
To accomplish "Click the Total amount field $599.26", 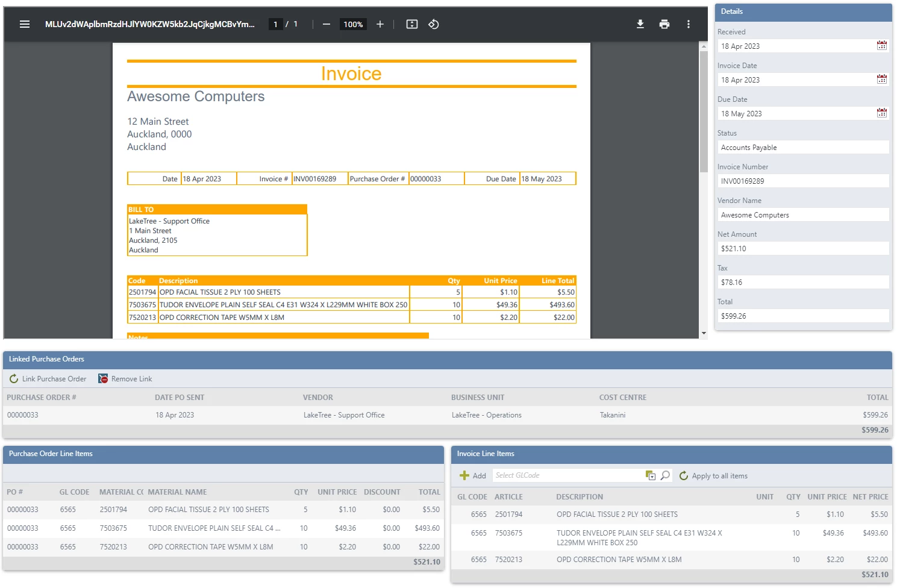I will (803, 316).
